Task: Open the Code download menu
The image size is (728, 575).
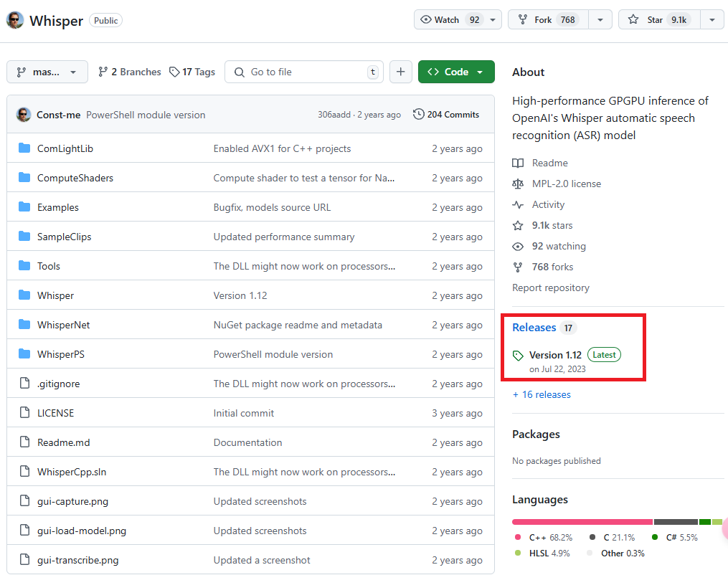Action: (456, 72)
